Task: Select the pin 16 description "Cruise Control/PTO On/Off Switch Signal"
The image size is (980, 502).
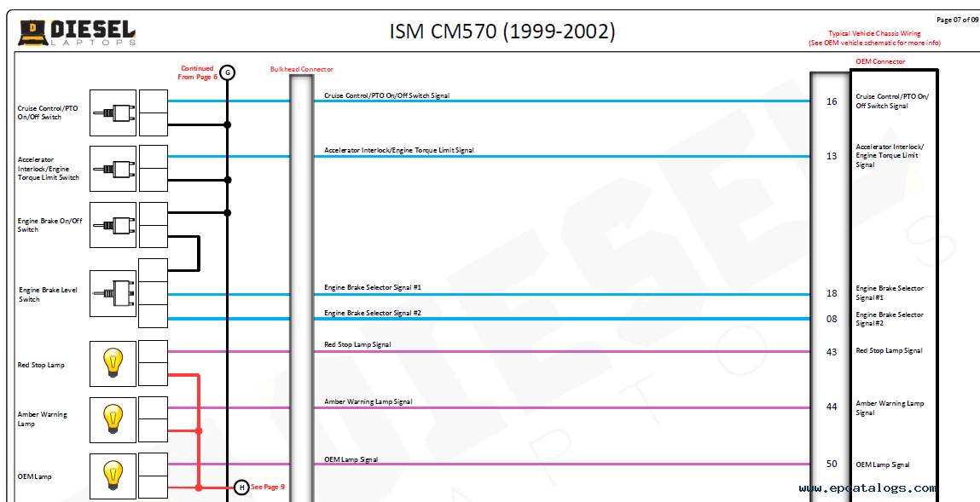Action: (892, 101)
